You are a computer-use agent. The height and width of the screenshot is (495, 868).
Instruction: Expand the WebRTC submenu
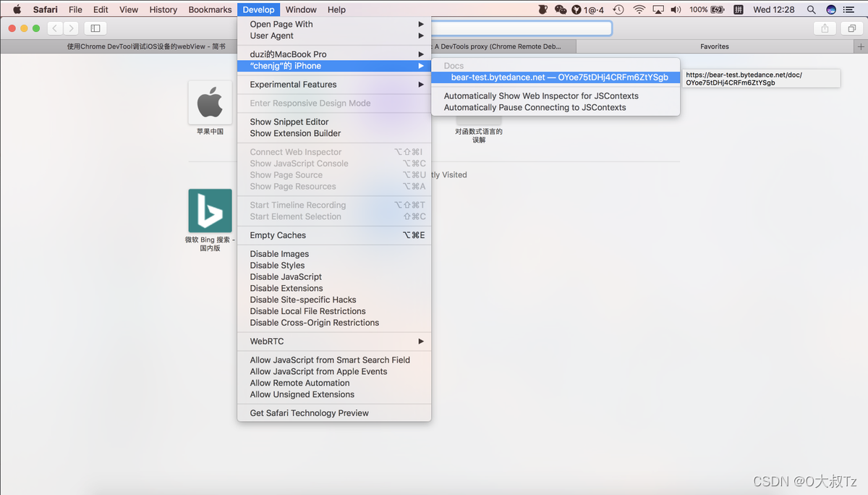coord(335,342)
